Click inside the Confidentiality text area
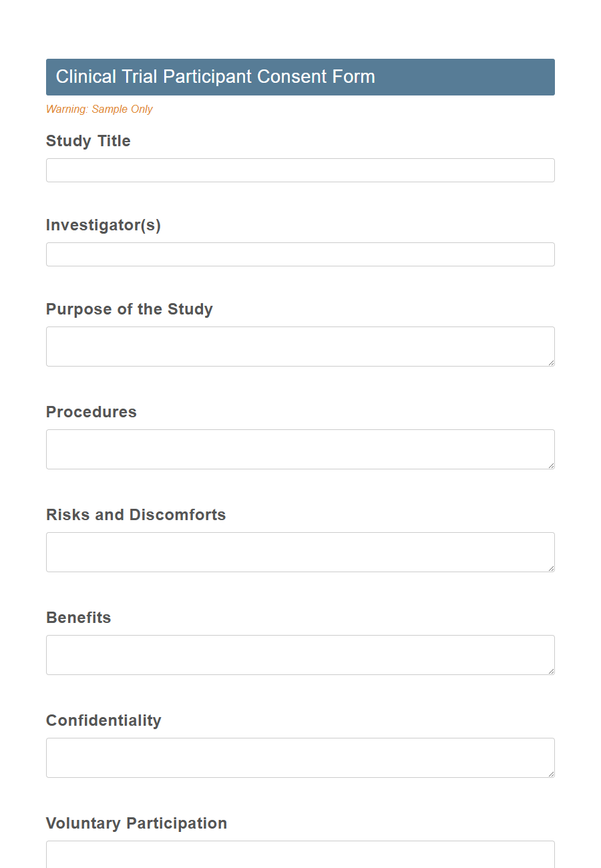This screenshot has height=868, width=601. (300, 757)
